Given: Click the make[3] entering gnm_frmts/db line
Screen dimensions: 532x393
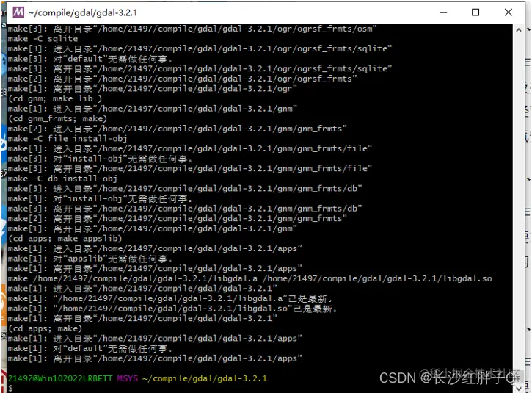Looking at the screenshot, I should tap(185, 189).
